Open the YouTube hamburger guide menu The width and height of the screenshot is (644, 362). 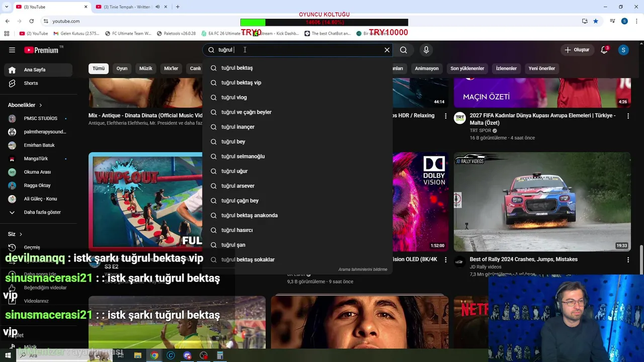tap(12, 50)
